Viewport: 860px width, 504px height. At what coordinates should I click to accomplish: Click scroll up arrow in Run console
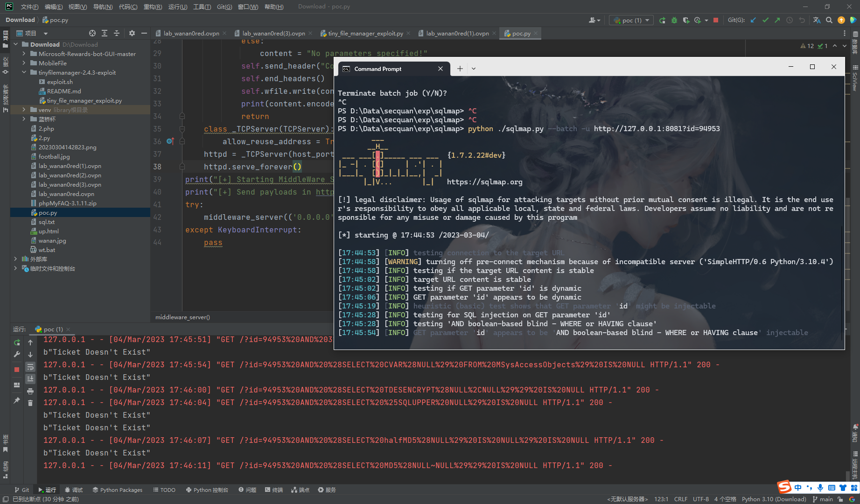click(30, 343)
